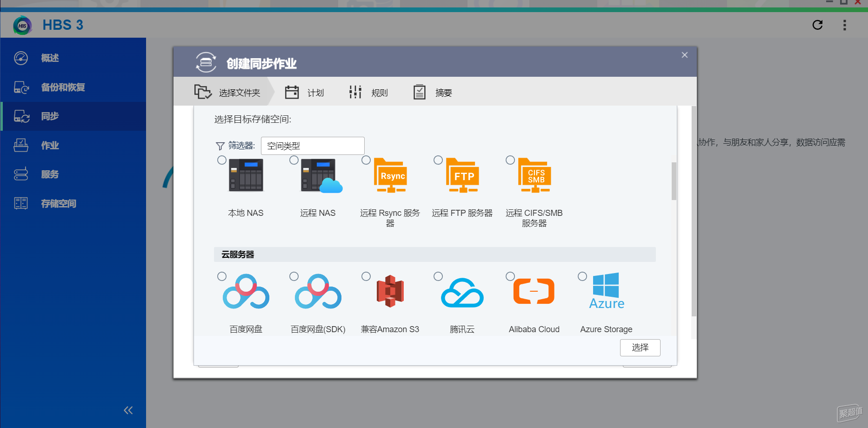Close the 创建同步作业 dialog

pos(685,55)
